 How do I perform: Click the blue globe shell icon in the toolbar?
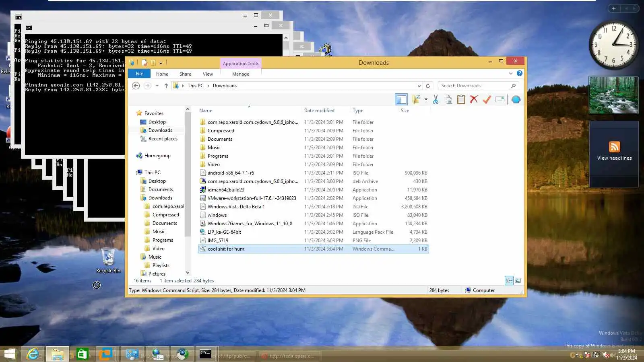tap(516, 99)
